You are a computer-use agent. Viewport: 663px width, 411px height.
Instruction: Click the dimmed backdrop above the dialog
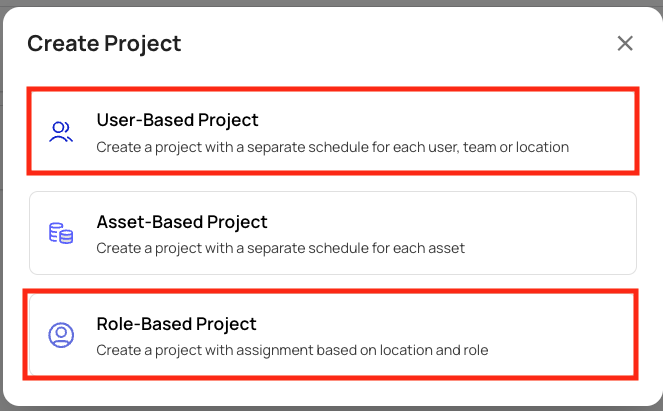point(332,3)
